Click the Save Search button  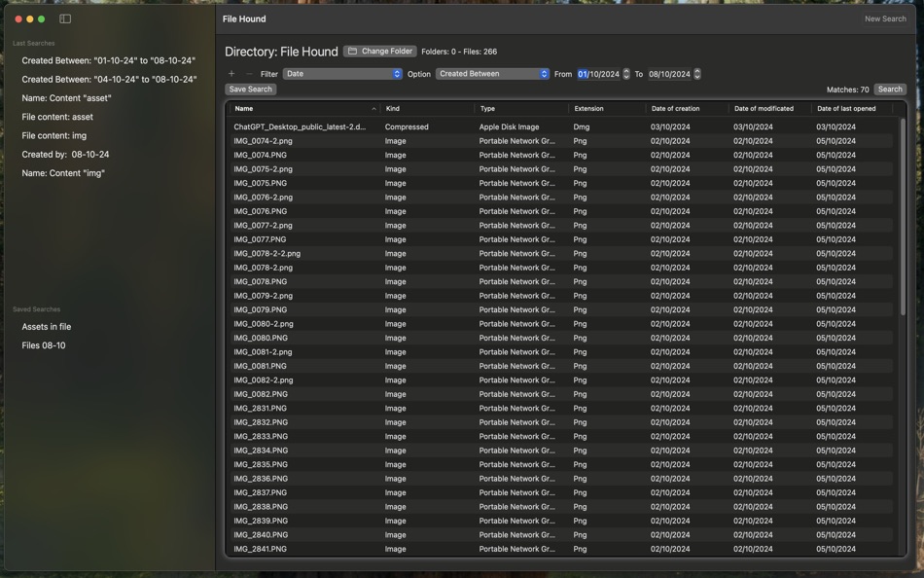tap(250, 90)
